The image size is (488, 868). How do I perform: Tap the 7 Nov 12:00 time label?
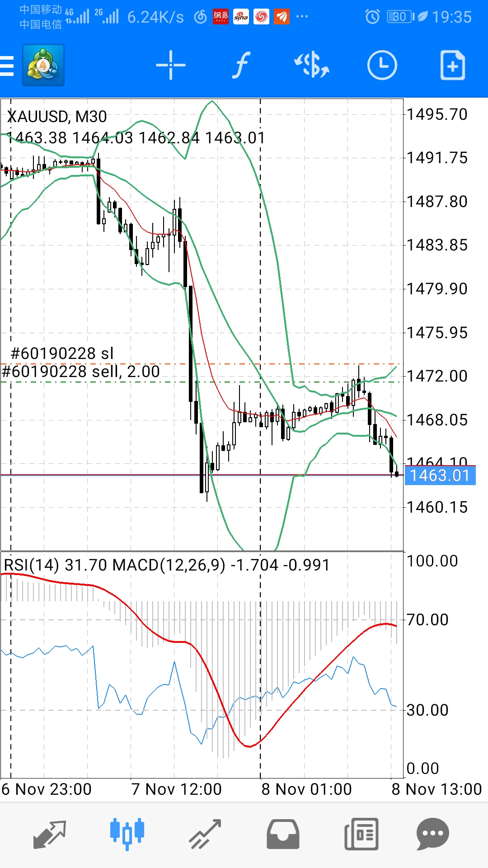[x=177, y=789]
